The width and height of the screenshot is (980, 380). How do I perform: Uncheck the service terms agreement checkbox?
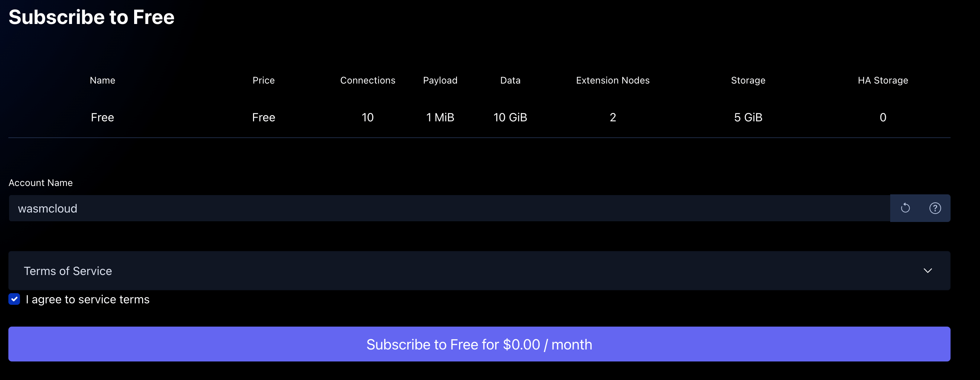[15, 299]
